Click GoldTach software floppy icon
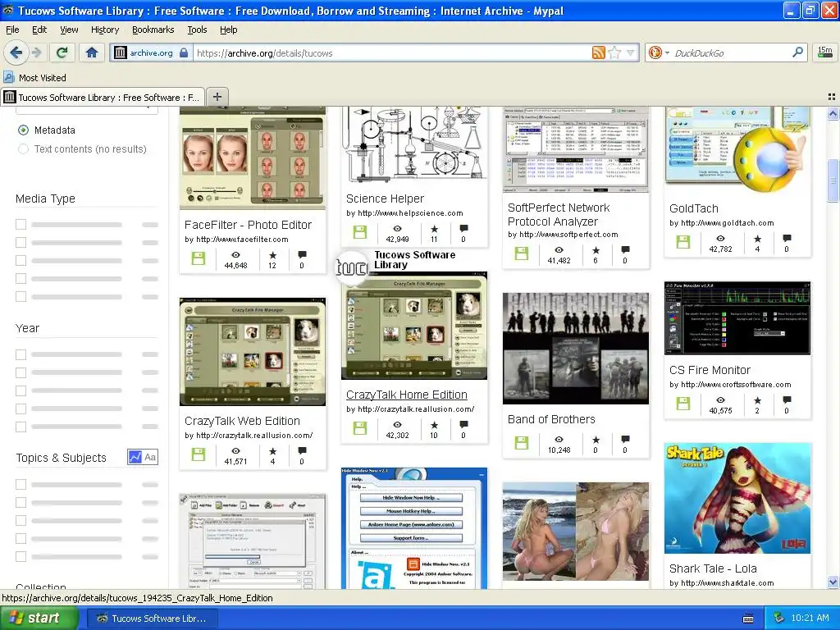 tap(683, 242)
